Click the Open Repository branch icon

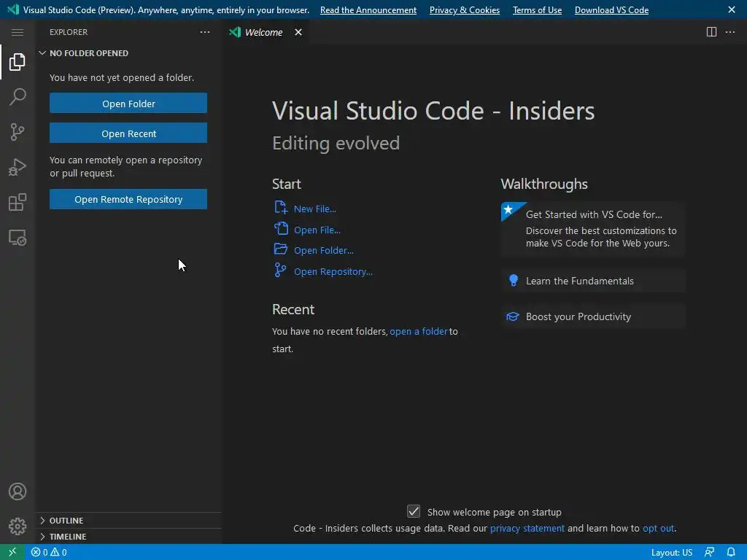pos(281,270)
